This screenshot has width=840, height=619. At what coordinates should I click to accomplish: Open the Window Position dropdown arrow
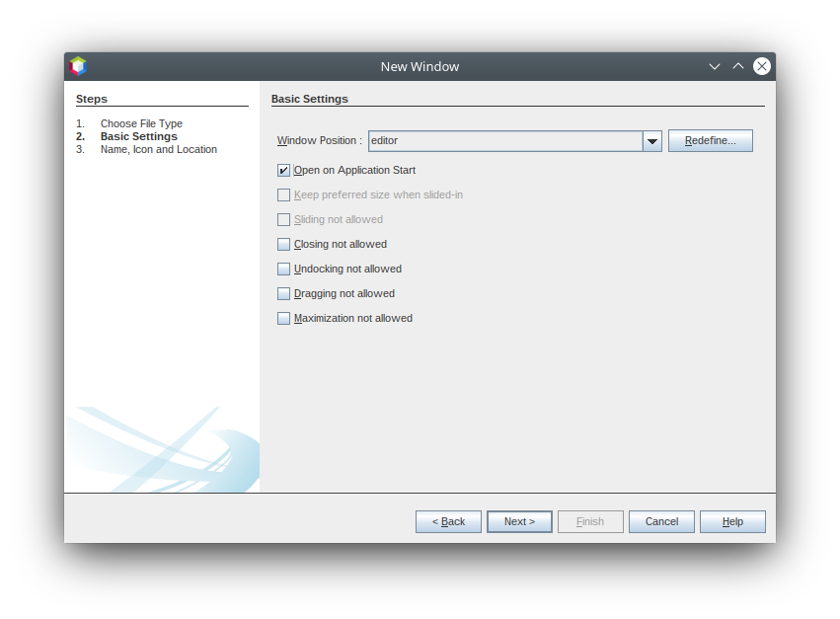[x=652, y=141]
